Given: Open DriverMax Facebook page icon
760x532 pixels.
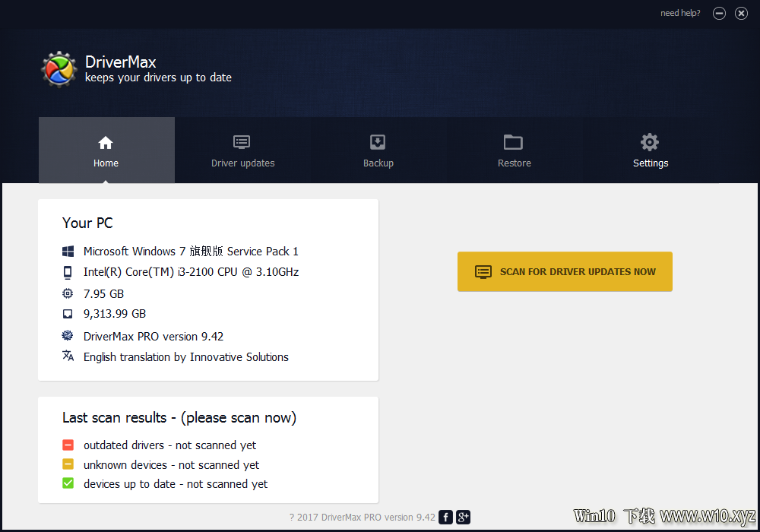Looking at the screenshot, I should 445,517.
